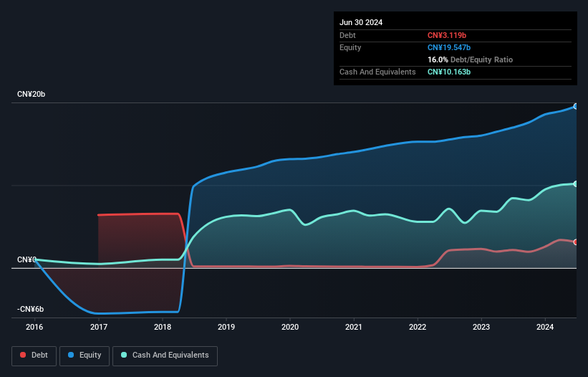Click the 2022 axis label
The height and width of the screenshot is (377, 588).
click(x=418, y=327)
